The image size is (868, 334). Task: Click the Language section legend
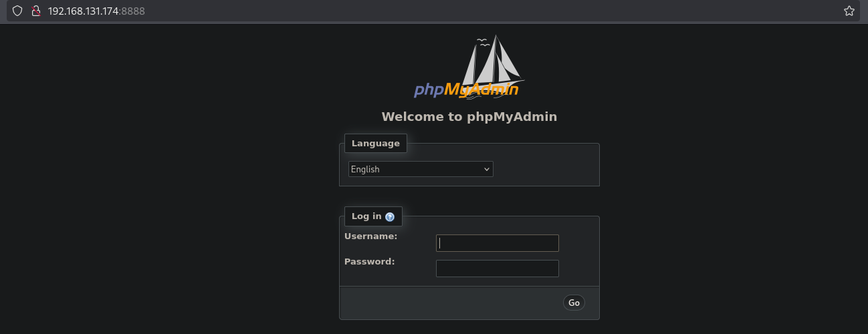[375, 143]
